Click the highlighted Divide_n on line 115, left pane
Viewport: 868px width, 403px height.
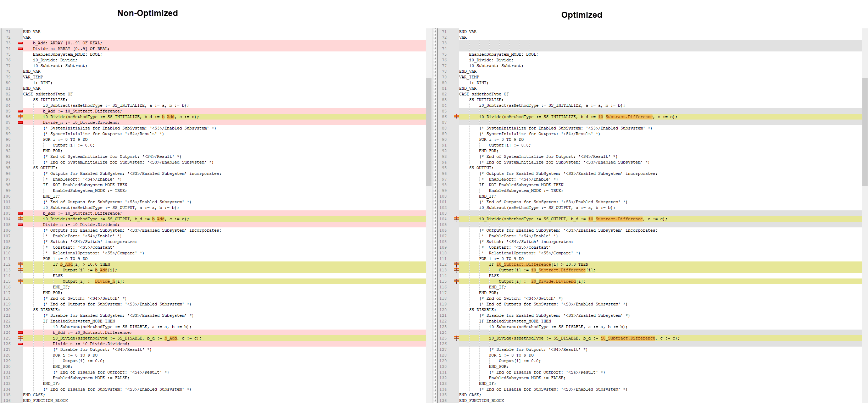pyautogui.click(x=105, y=281)
